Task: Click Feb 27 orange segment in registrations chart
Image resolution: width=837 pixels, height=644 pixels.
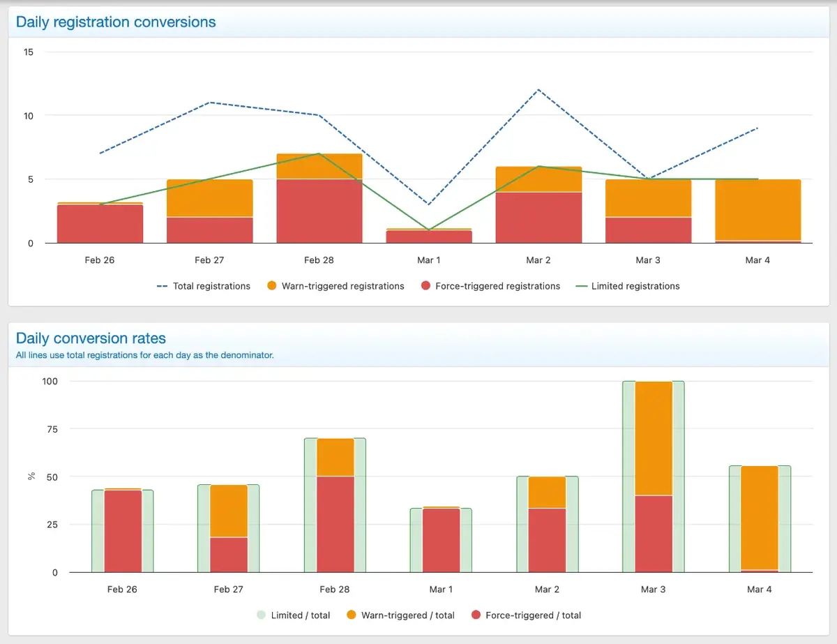Action: point(209,198)
